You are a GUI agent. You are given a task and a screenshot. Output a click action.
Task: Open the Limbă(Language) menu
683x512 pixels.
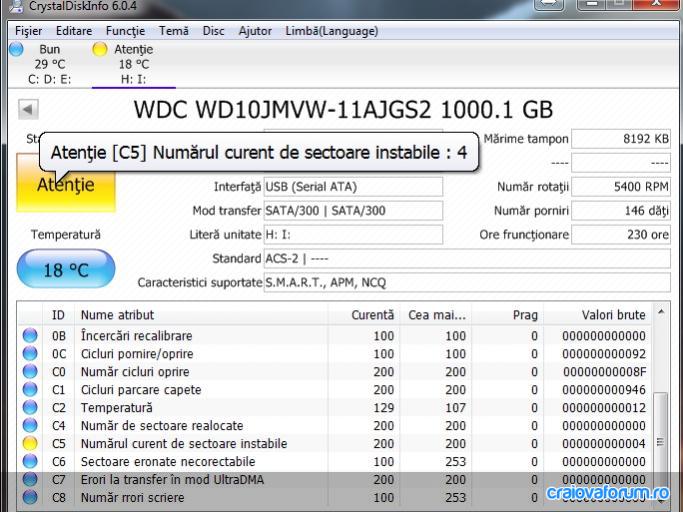pyautogui.click(x=331, y=31)
